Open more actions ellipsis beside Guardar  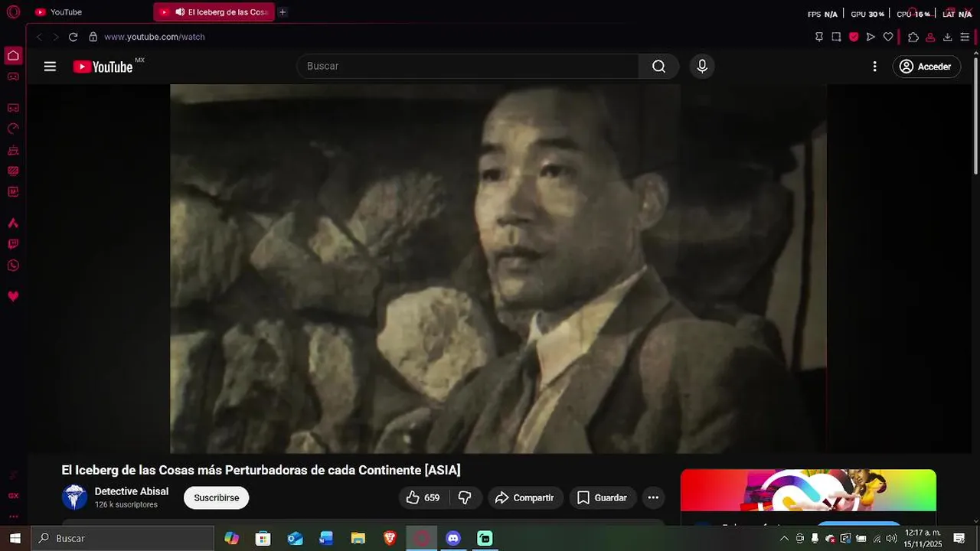[x=653, y=497]
